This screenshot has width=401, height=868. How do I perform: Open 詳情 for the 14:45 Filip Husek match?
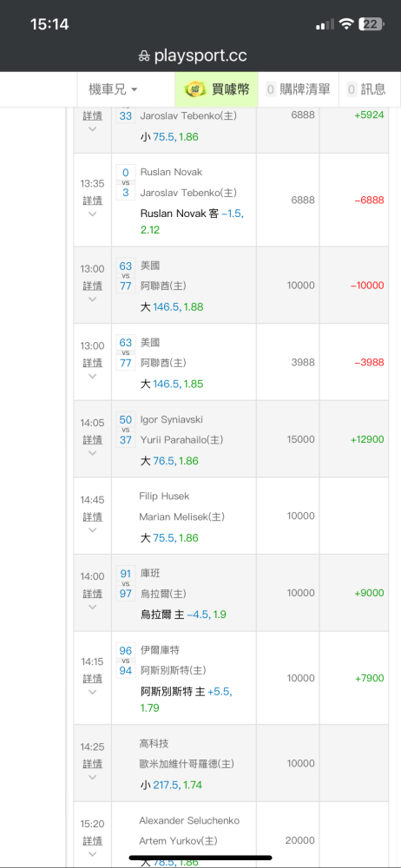pyautogui.click(x=93, y=517)
